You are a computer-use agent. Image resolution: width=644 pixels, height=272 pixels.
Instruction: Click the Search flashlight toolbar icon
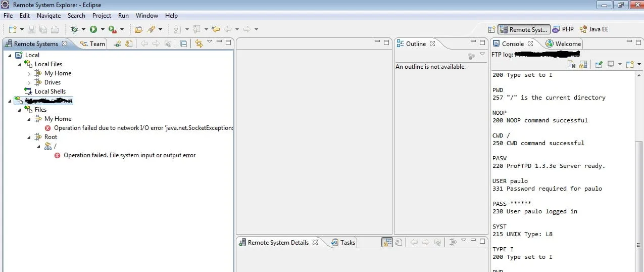pos(151,29)
